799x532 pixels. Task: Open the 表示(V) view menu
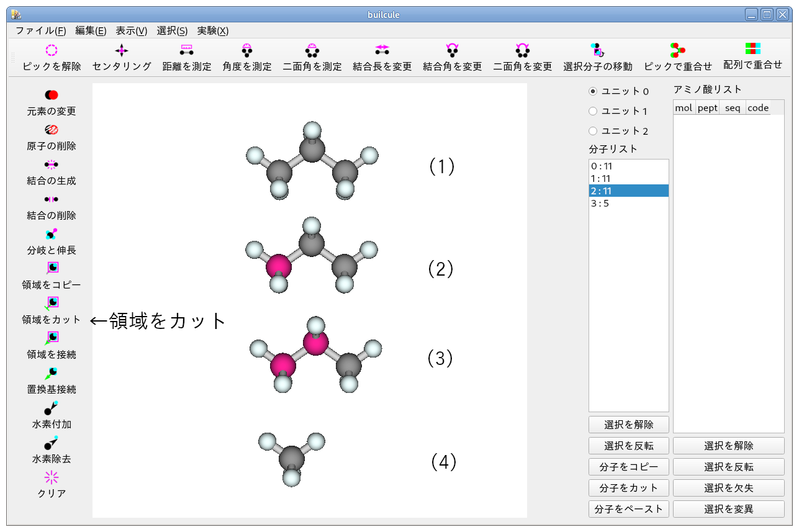click(x=132, y=30)
